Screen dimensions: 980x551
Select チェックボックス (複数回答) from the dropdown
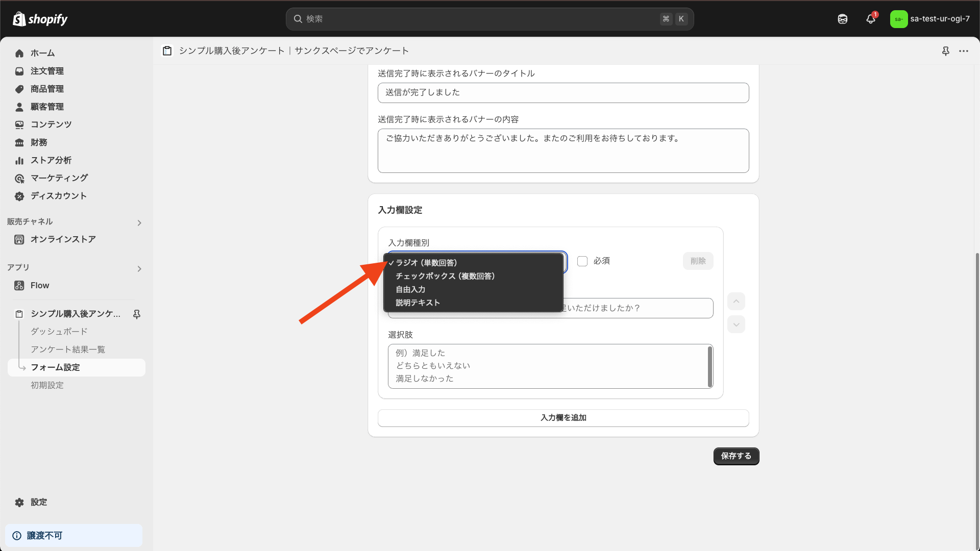point(445,276)
